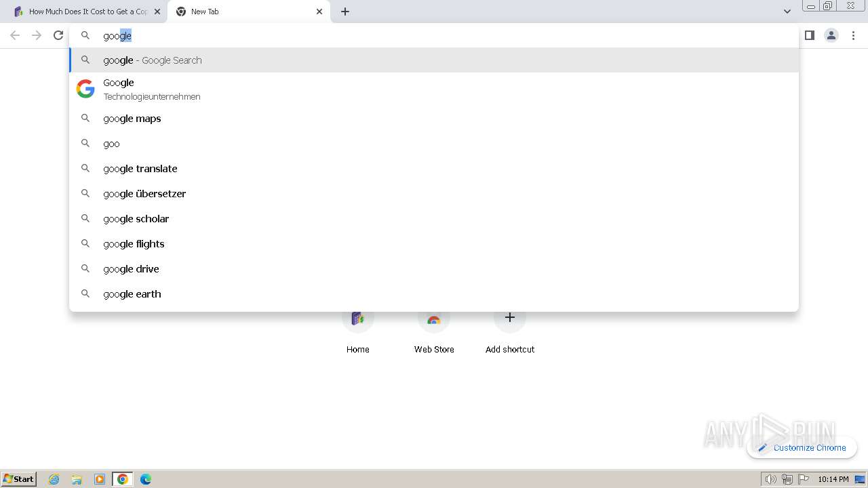Viewport: 868px width, 488px height.
Task: Click the 10:14 PM clock
Action: point(833,479)
